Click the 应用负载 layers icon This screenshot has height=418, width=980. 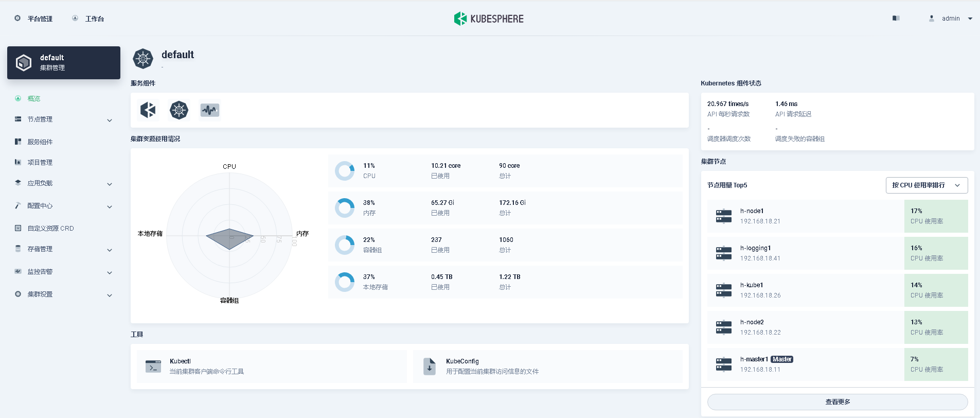pos(18,183)
